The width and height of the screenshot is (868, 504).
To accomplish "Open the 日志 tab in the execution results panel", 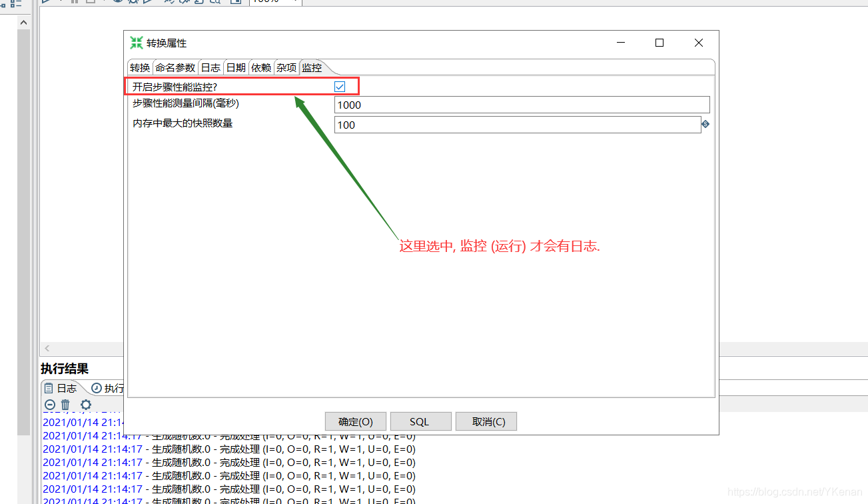I will click(x=61, y=388).
